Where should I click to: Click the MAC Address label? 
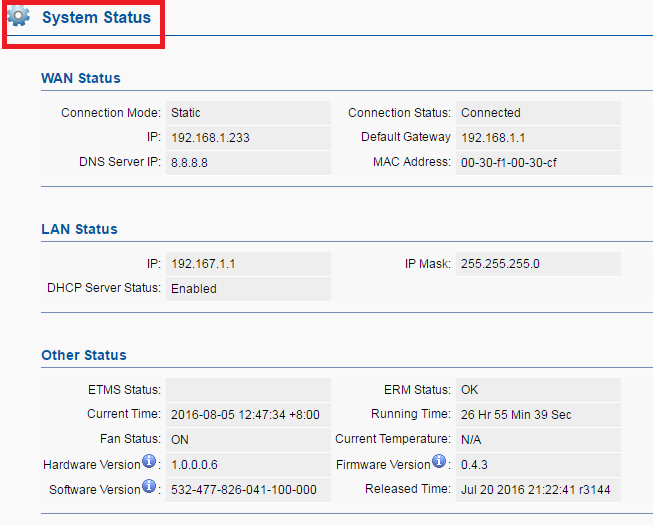click(412, 162)
